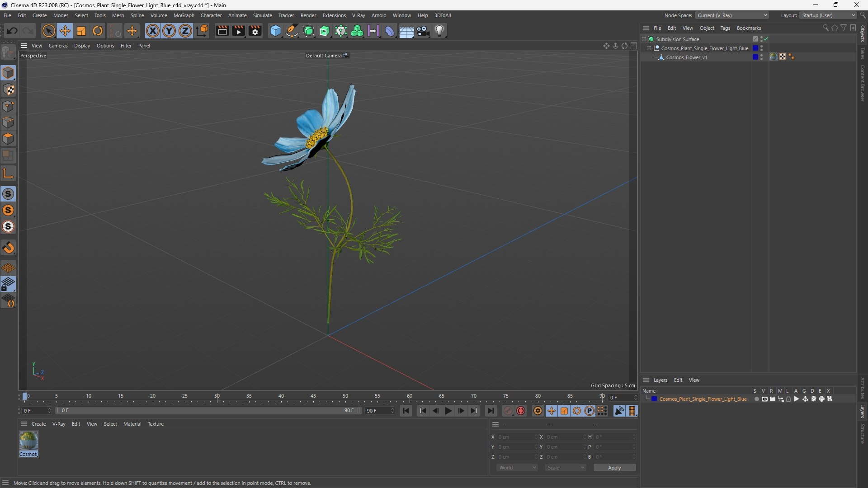
Task: Add a Cube primitive object
Action: pyautogui.click(x=275, y=31)
